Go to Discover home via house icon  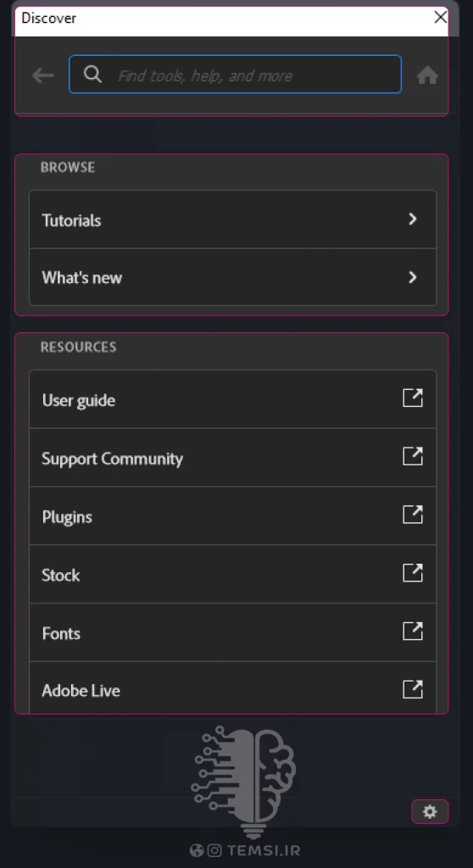tap(427, 75)
